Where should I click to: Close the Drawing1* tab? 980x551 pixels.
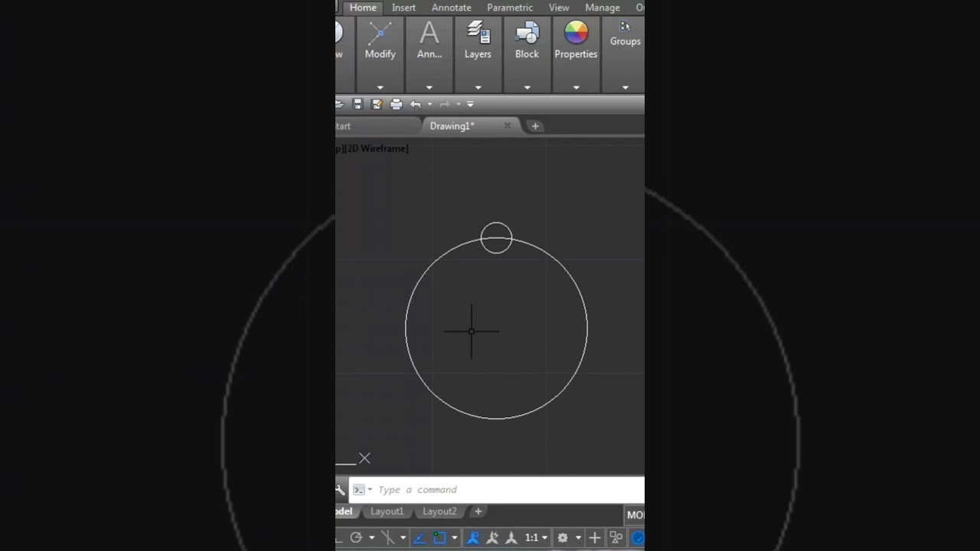[x=507, y=126]
